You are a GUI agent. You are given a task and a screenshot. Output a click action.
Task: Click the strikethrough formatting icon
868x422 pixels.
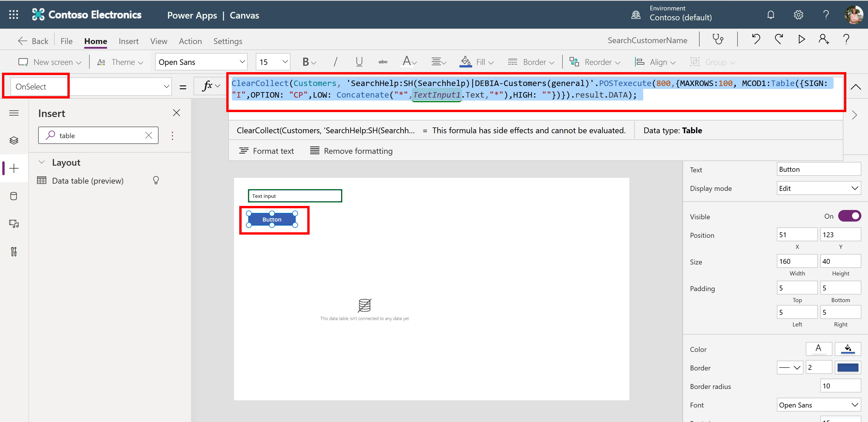(x=383, y=62)
